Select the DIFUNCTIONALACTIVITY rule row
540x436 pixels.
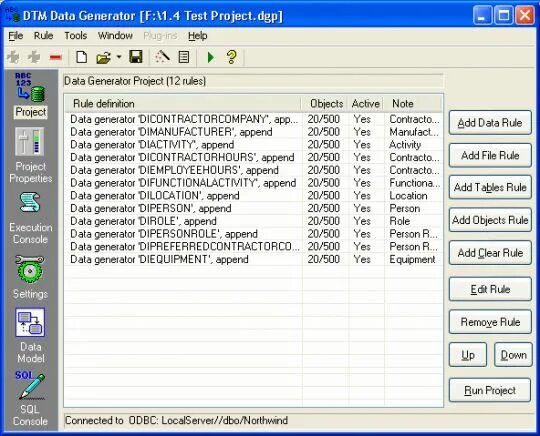coord(253,183)
